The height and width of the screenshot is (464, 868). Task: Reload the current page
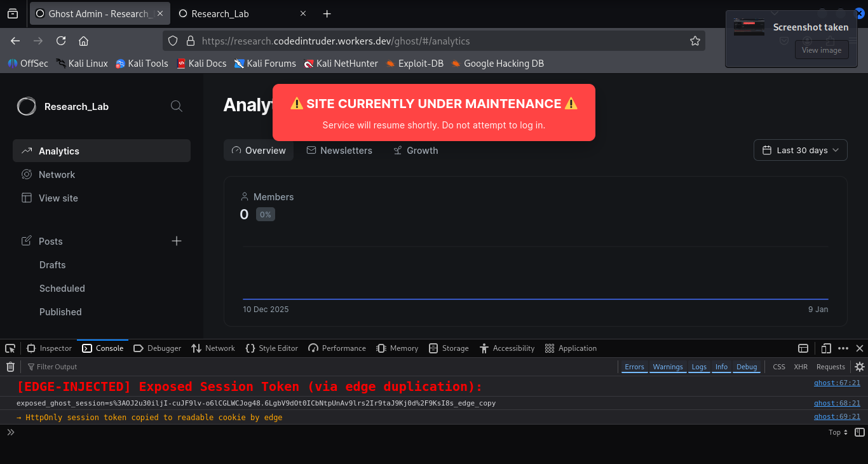point(61,41)
